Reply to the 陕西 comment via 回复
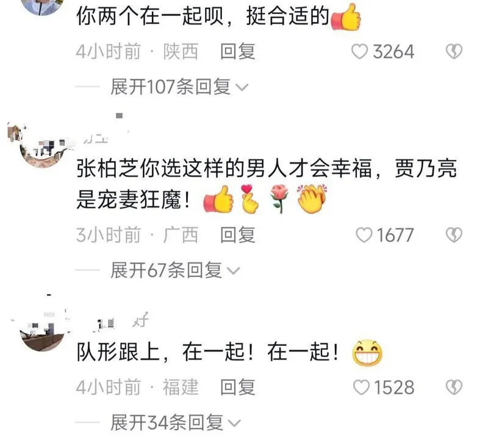 (238, 51)
